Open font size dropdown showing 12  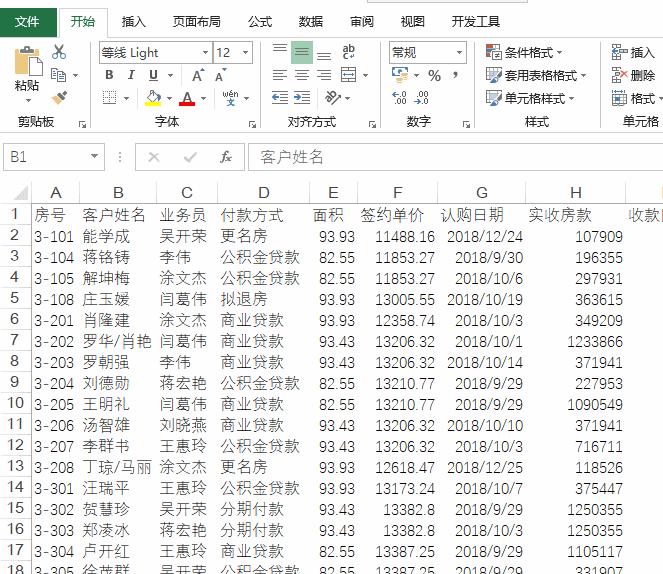point(245,52)
